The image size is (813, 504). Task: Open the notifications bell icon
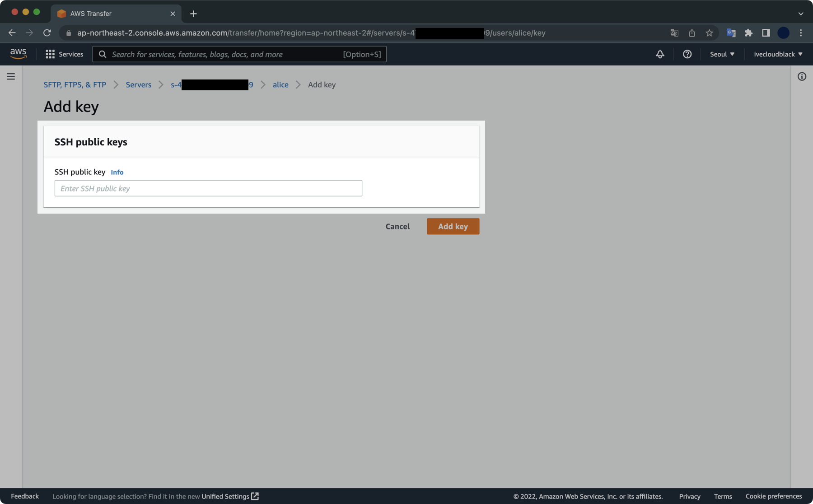coord(660,54)
